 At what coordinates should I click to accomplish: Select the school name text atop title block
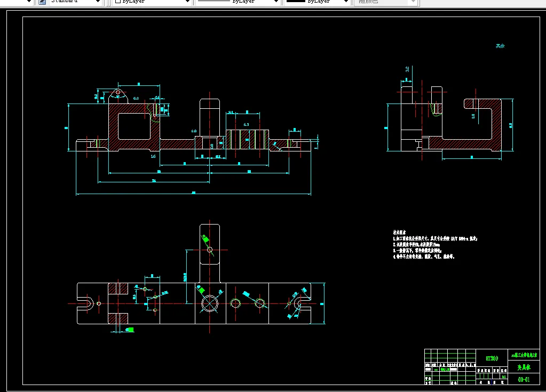click(524, 355)
